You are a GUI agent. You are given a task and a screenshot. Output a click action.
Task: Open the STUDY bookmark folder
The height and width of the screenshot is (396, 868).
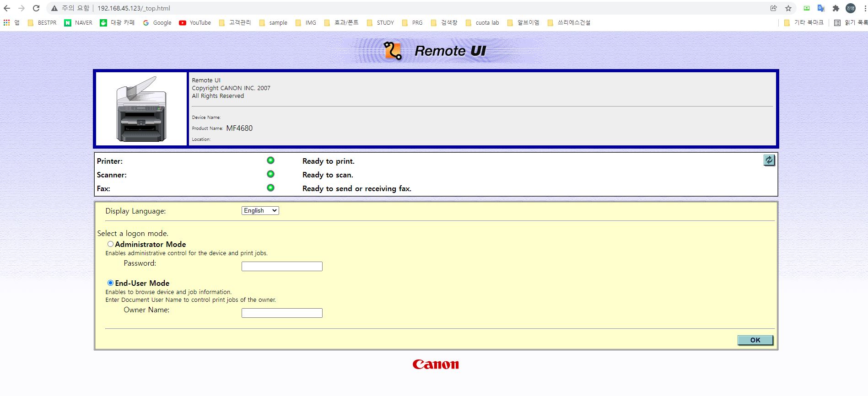380,22
